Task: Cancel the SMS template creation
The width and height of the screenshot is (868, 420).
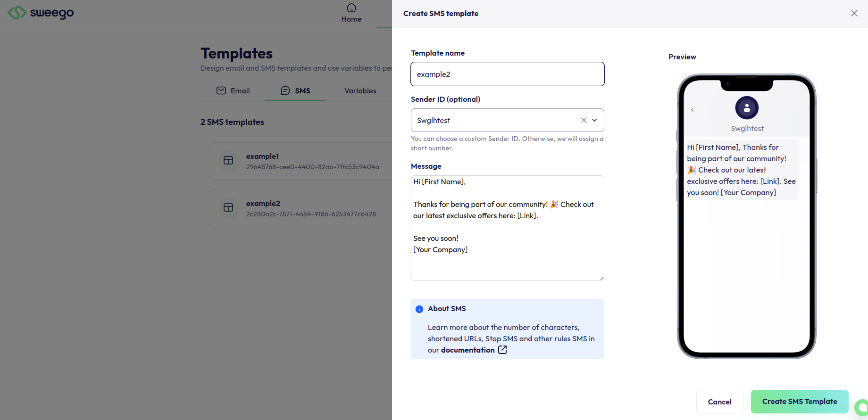Action: tap(720, 402)
